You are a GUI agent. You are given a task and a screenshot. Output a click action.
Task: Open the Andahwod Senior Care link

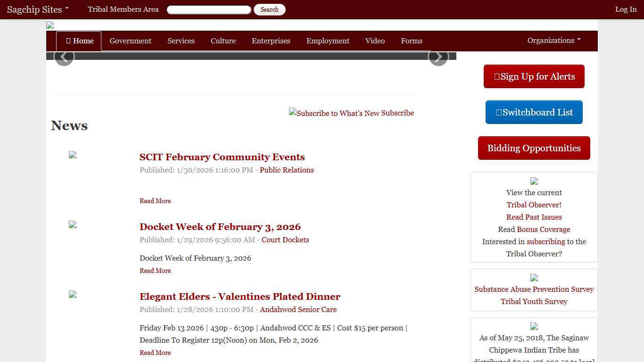[x=298, y=310]
